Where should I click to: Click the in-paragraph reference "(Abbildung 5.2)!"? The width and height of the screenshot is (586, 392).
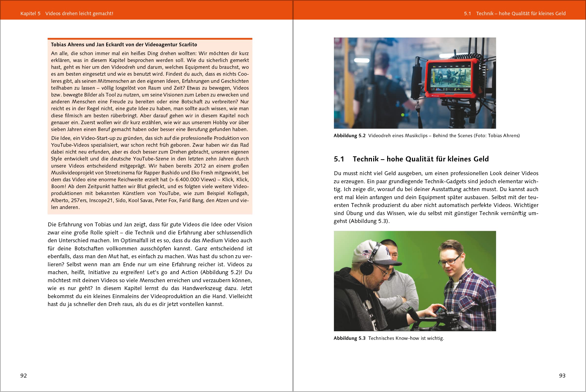coord(222,272)
